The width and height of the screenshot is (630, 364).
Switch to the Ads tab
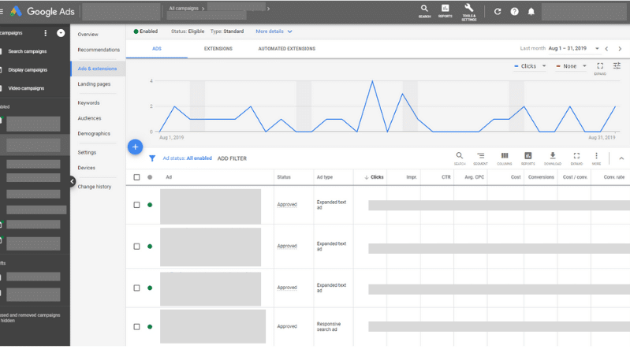point(157,49)
